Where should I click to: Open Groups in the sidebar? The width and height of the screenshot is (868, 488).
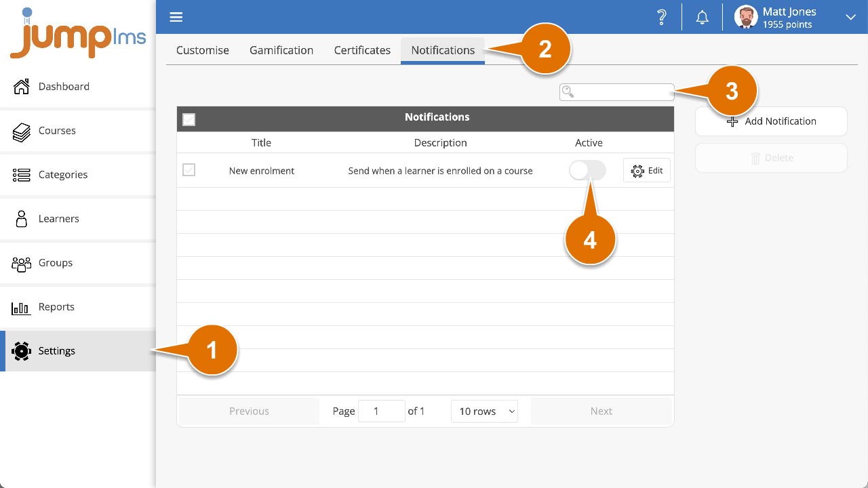click(x=78, y=263)
